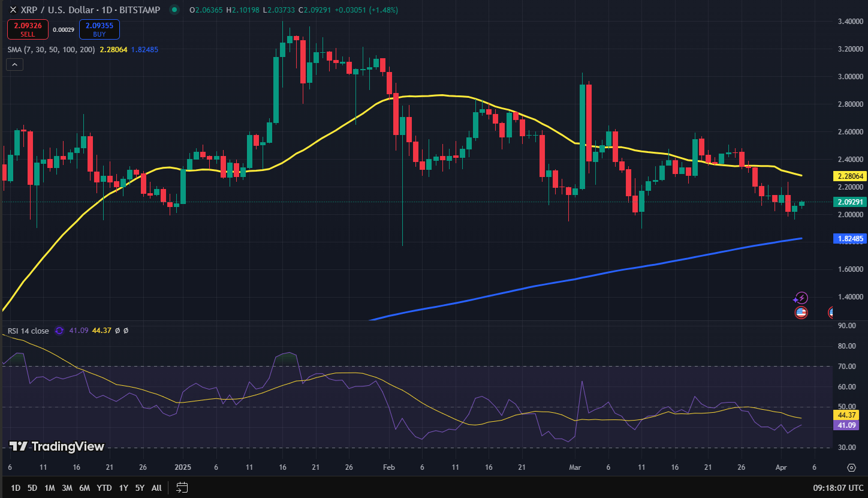Open chart settings gear icon on time axis
The height and width of the screenshot is (498, 868).
pyautogui.click(x=851, y=467)
